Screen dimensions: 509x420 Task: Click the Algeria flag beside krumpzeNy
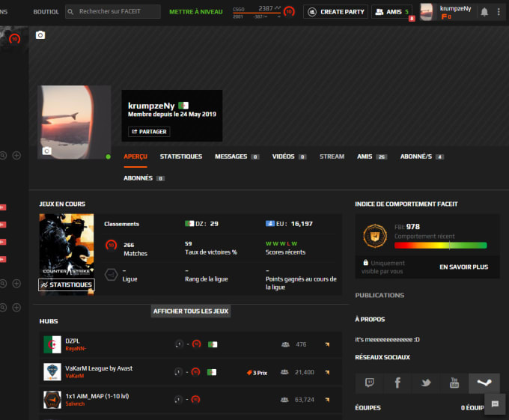coord(183,106)
